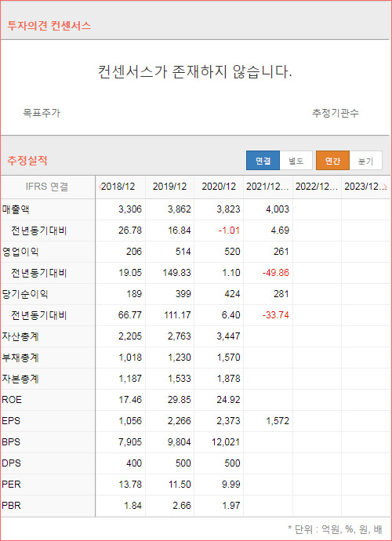392x541 pixels.
Task: Click the 2.66 PBR value
Action: 182,506
